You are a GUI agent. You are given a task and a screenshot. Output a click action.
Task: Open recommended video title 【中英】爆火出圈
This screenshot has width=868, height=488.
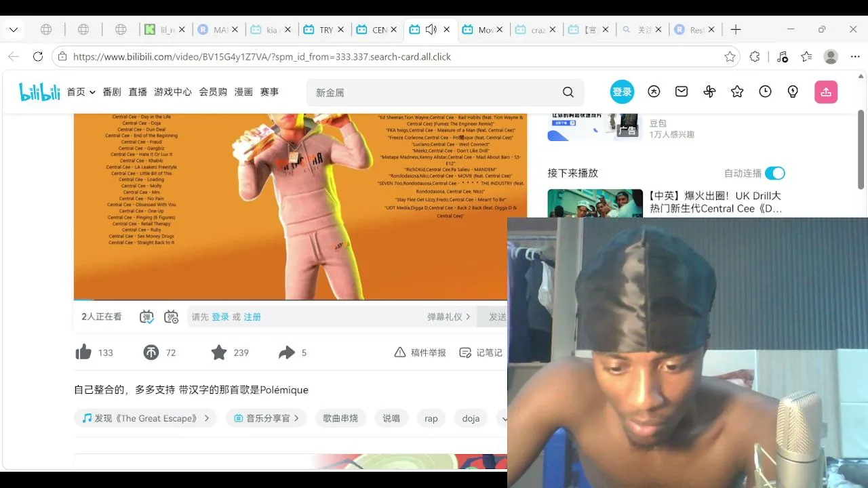point(715,202)
